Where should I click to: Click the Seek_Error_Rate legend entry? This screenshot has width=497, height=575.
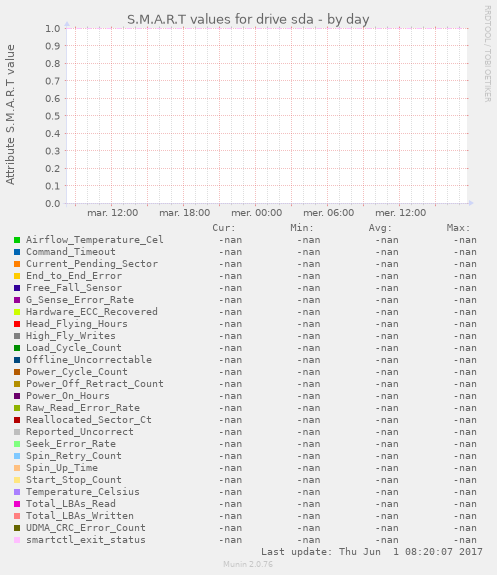pyautogui.click(x=71, y=444)
